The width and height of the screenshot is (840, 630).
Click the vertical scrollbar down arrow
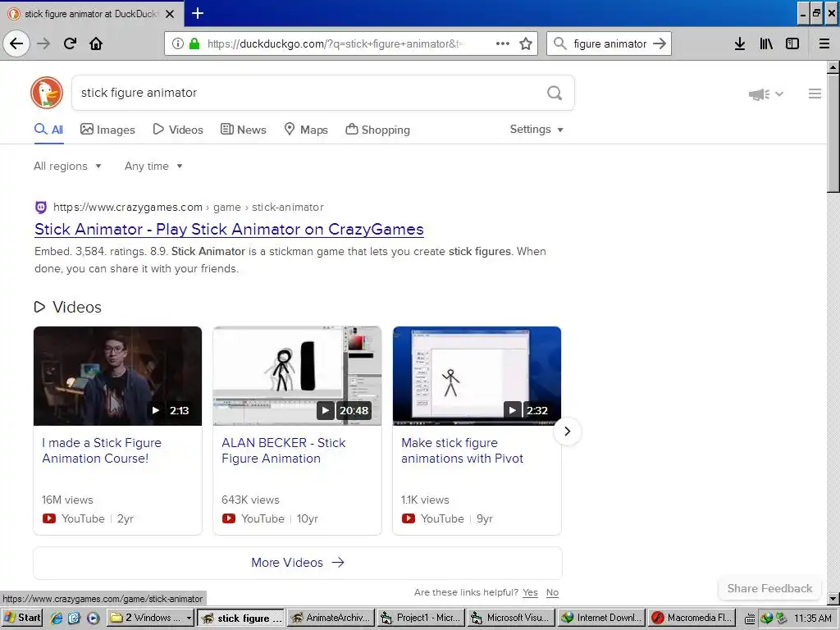(833, 599)
